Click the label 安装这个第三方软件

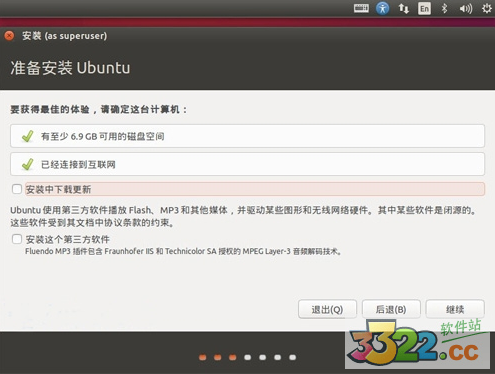pyautogui.click(x=68, y=239)
